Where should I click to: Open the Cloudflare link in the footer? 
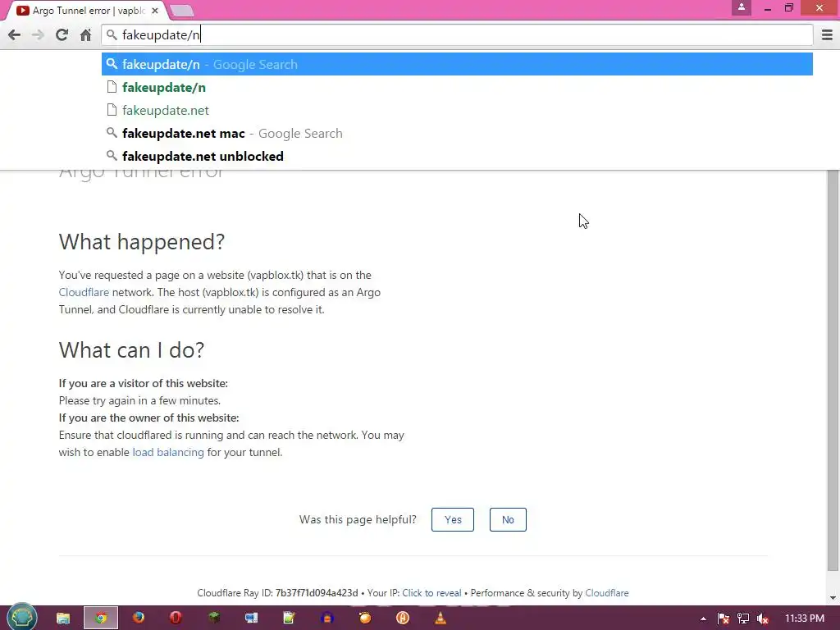coord(607,593)
